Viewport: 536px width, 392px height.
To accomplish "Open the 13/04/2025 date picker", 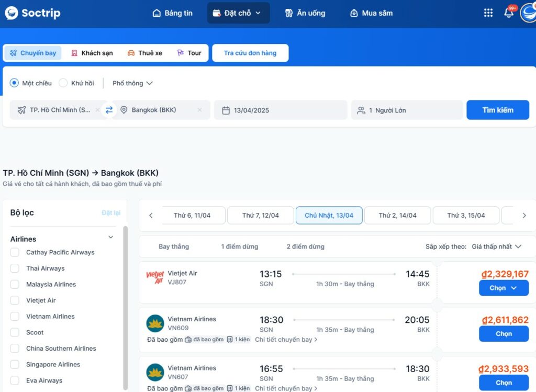I will tap(281, 110).
